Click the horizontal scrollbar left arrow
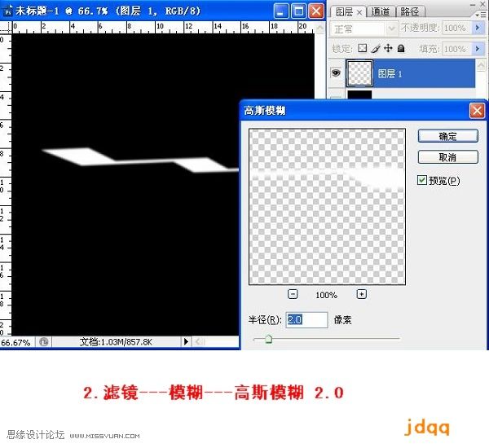Image resolution: width=489 pixels, height=448 pixels. point(198,342)
